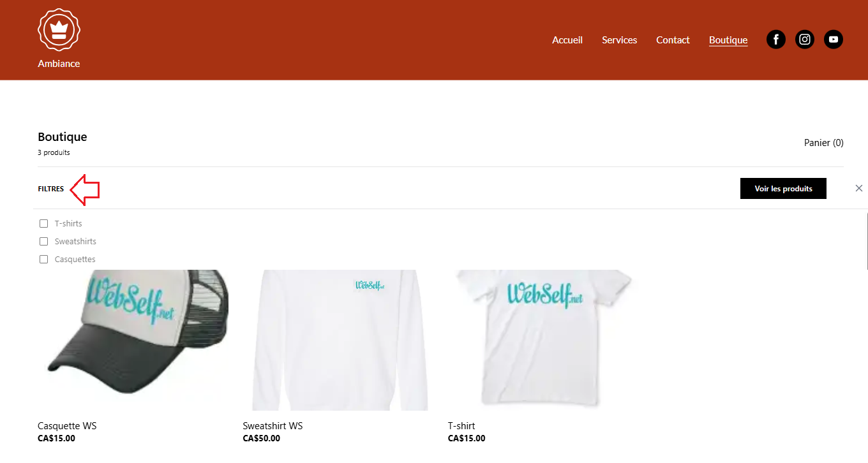Open the Casquette WS product image
Screen dimensions: 868x463
point(133,340)
